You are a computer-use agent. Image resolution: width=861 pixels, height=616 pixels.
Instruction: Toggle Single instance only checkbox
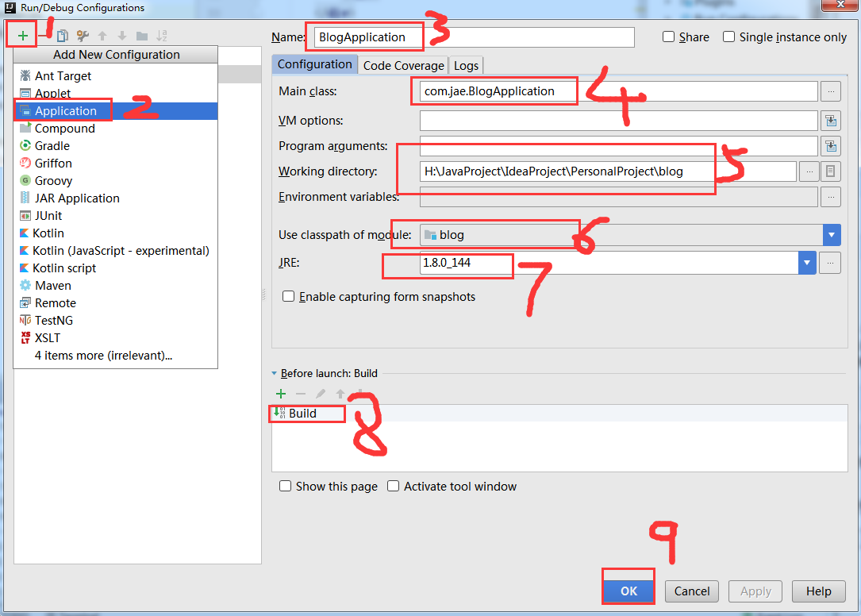[x=728, y=37]
